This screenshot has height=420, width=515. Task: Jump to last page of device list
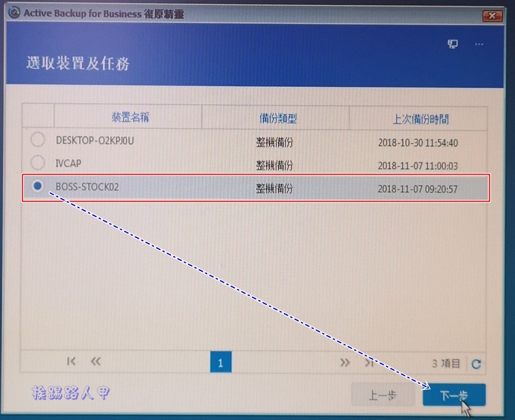369,363
